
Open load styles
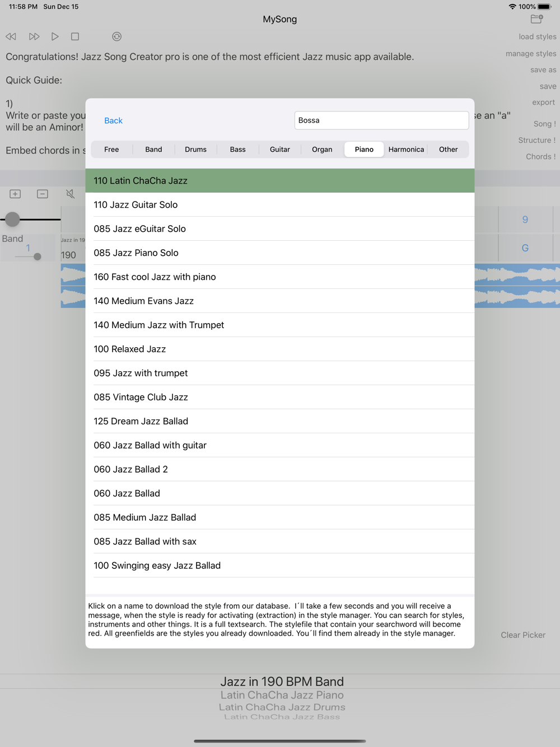537,37
